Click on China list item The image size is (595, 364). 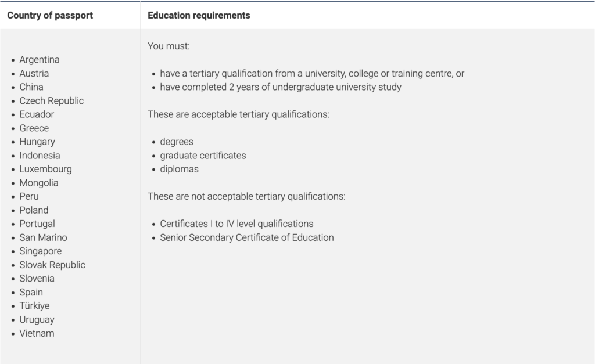pos(31,87)
